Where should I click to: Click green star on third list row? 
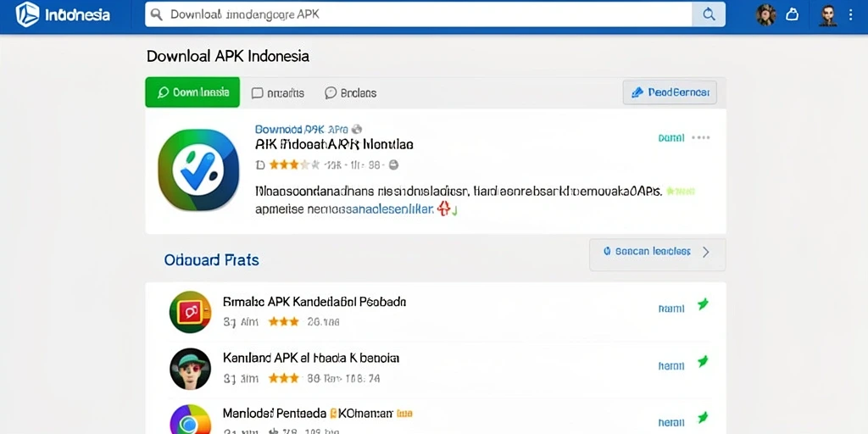tap(703, 417)
